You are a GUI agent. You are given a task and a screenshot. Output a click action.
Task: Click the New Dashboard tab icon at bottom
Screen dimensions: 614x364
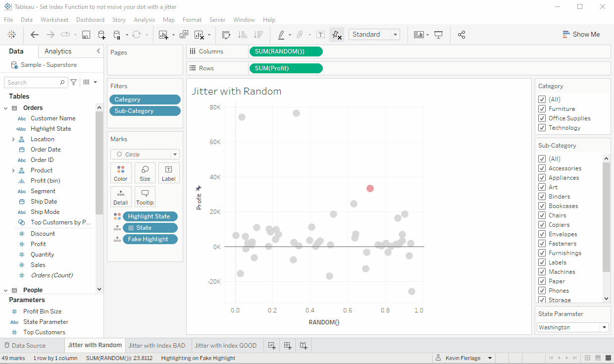pos(288,346)
